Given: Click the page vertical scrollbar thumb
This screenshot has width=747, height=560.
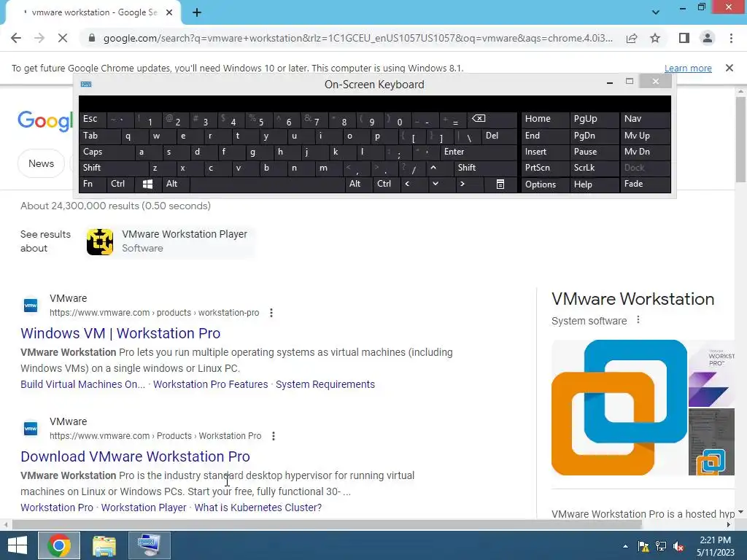Looking at the screenshot, I should pos(740,139).
